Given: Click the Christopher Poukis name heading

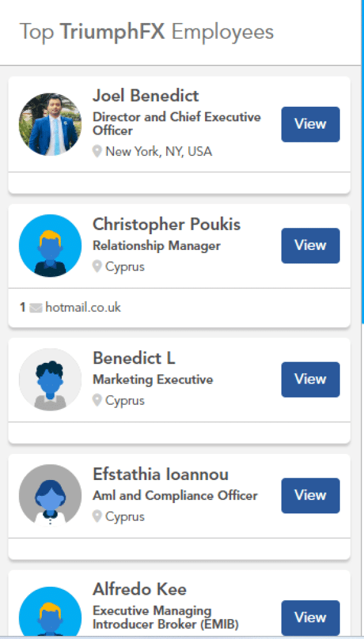Looking at the screenshot, I should coord(166,225).
